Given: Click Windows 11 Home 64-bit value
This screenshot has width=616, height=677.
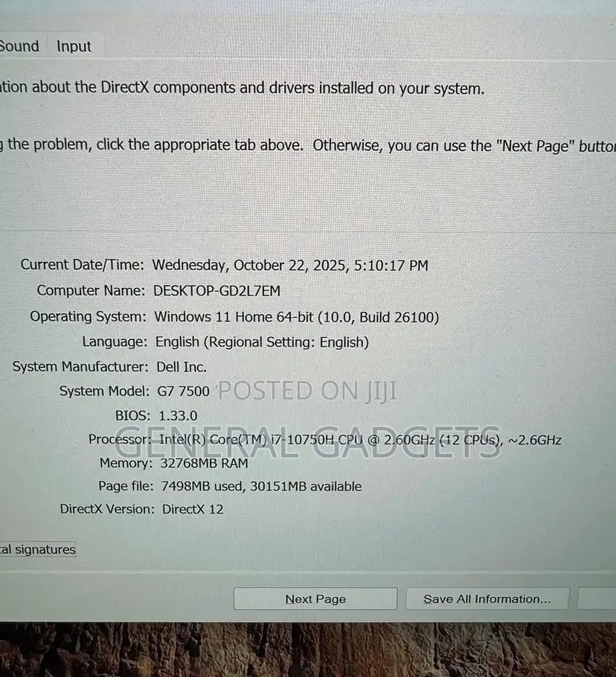Looking at the screenshot, I should [297, 317].
